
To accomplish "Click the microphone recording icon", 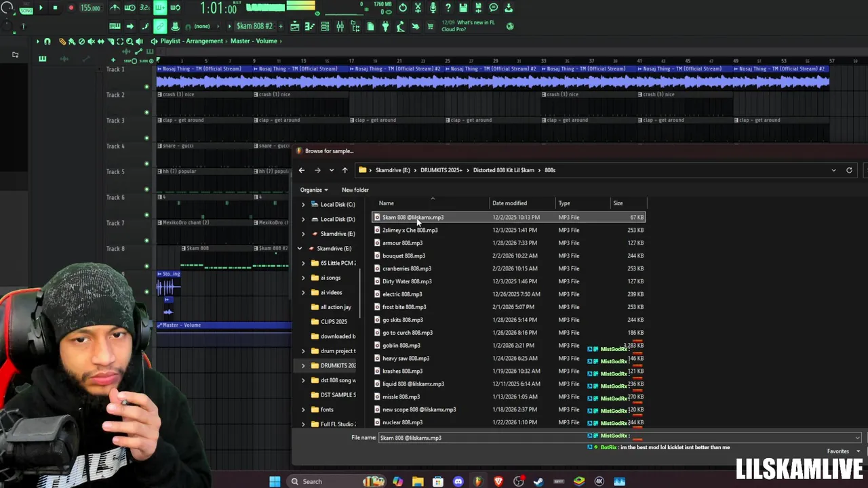I will click(433, 8).
